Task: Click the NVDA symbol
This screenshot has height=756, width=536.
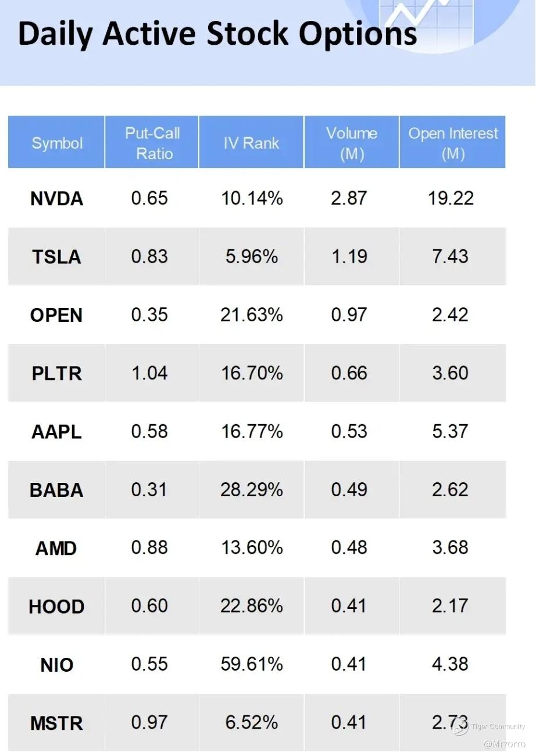Action: pos(56,199)
